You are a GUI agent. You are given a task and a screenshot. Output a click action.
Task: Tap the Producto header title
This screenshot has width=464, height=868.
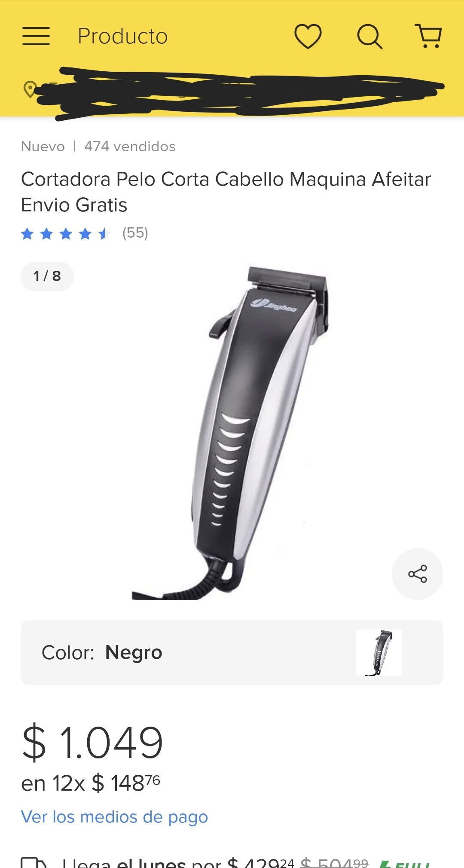[x=122, y=36]
